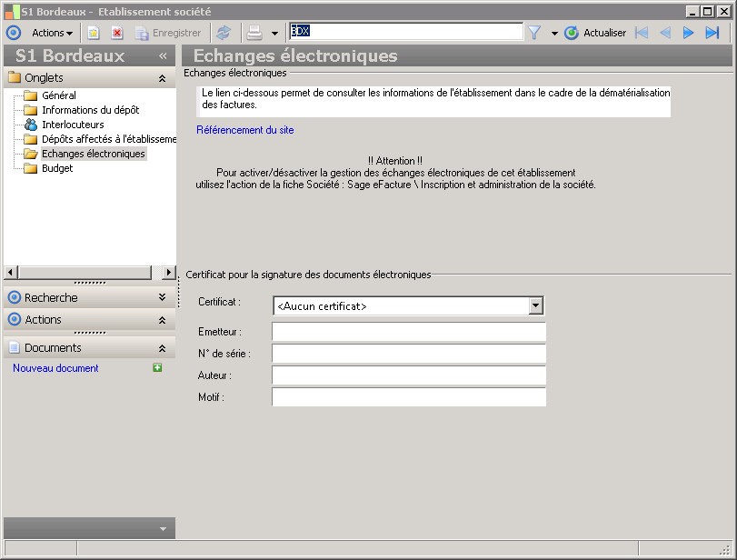
Task: Open the Actions toolbar menu
Action: click(52, 33)
